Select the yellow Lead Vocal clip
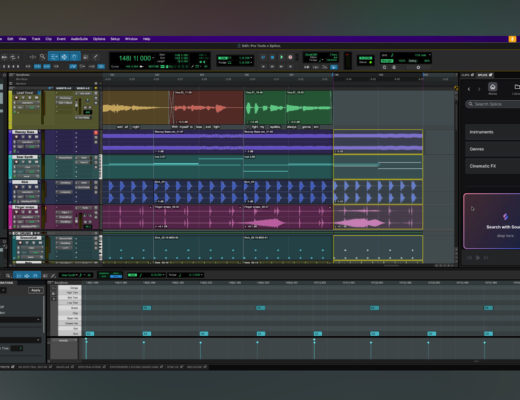 136,108
